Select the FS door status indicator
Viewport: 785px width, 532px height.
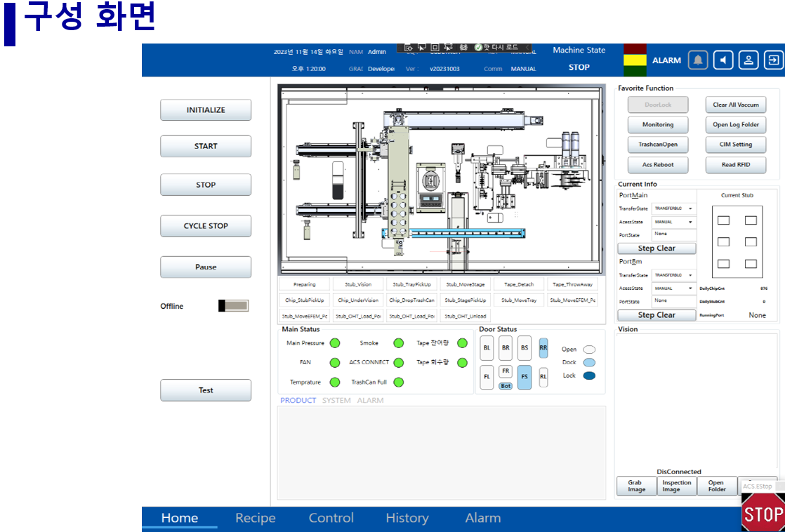coord(524,377)
